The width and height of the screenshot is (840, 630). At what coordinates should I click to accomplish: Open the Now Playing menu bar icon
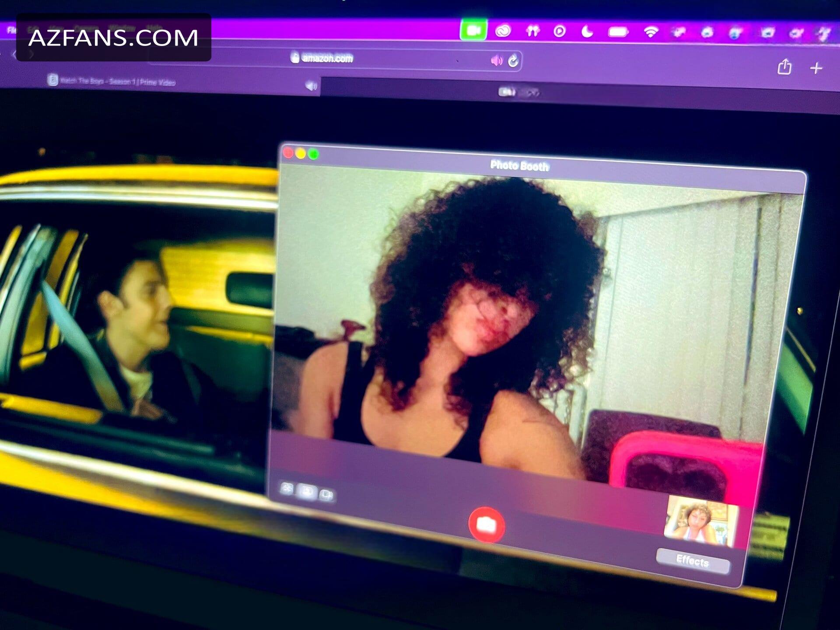click(560, 31)
